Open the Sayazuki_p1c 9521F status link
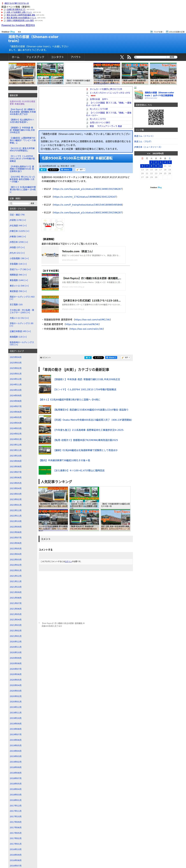186x868 pixels. pyautogui.click(x=88, y=189)
